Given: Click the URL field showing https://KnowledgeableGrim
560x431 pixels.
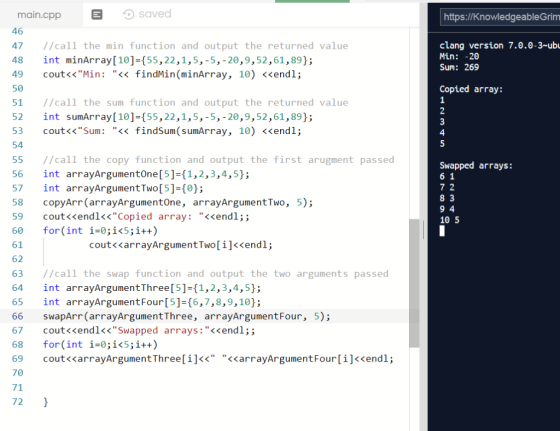Looking at the screenshot, I should 500,17.
